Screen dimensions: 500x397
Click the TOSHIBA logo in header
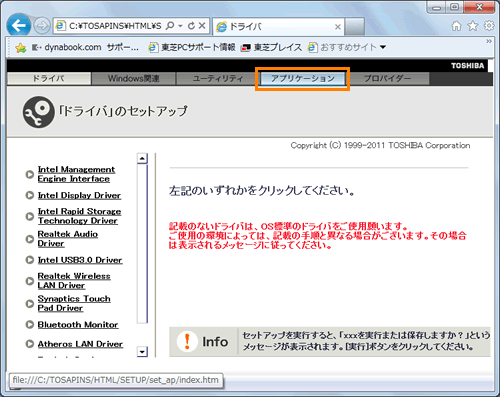(468, 66)
